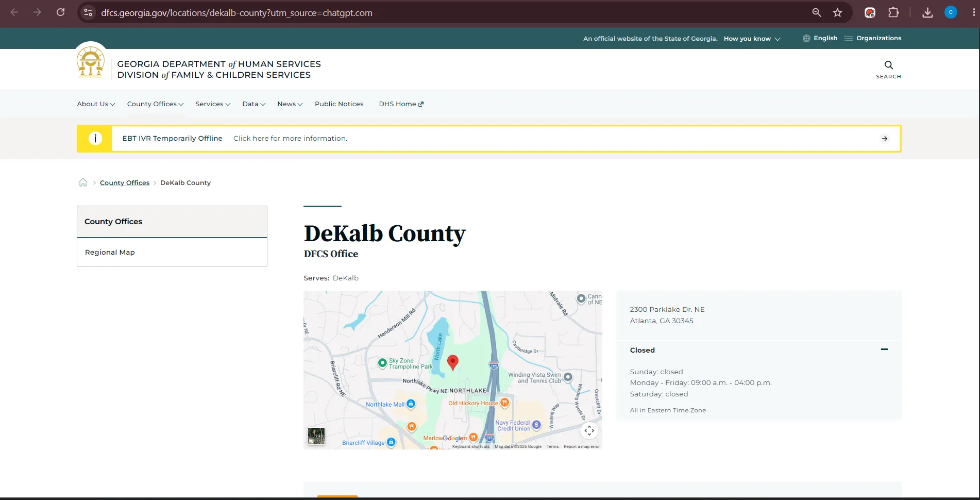Click 'Click here for more information' link

click(x=290, y=138)
